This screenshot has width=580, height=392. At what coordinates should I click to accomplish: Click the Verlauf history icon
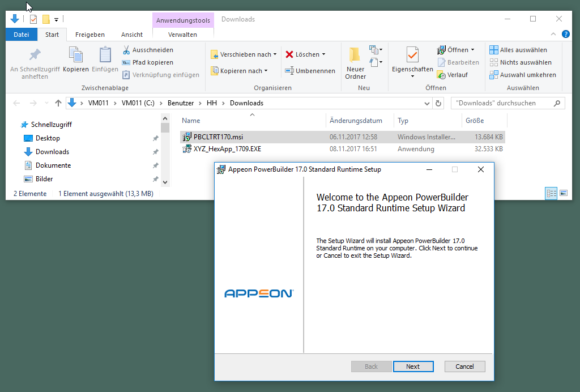[441, 75]
